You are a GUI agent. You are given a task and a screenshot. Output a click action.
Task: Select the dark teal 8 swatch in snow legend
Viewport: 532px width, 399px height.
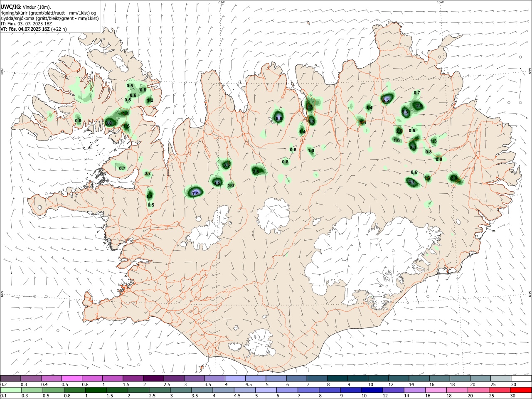[337, 378]
